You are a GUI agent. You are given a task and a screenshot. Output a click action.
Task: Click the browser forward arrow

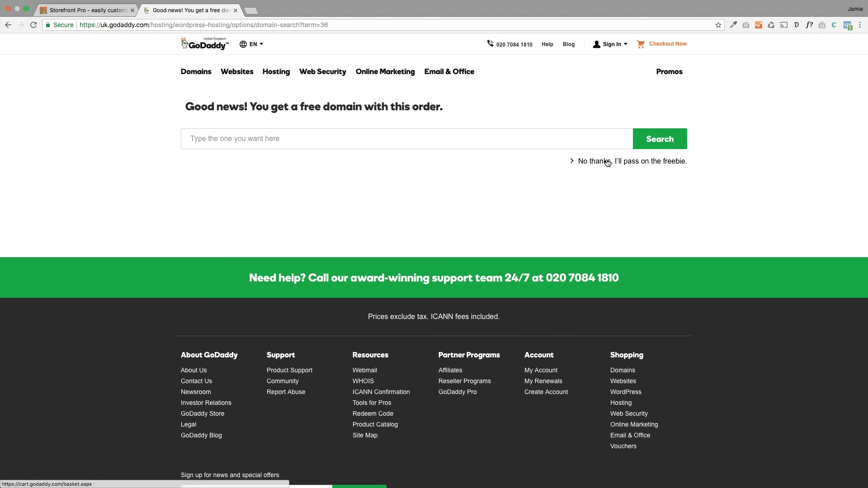pos(21,25)
